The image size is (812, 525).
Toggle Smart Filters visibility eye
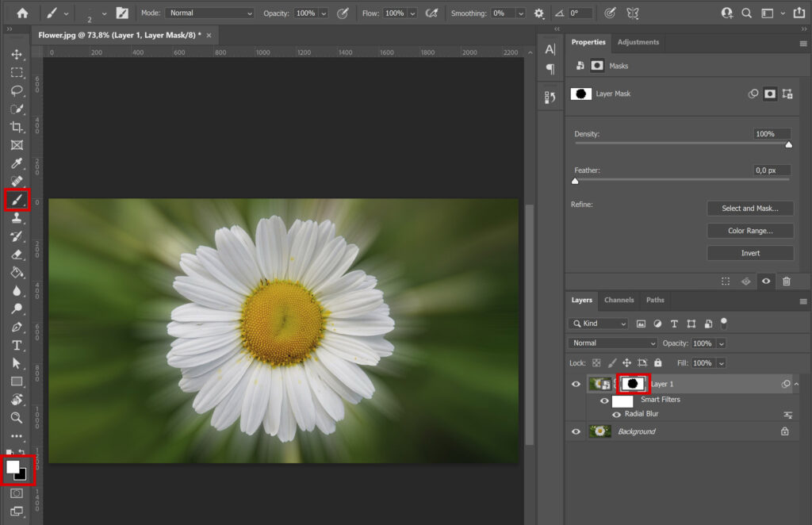tap(604, 400)
